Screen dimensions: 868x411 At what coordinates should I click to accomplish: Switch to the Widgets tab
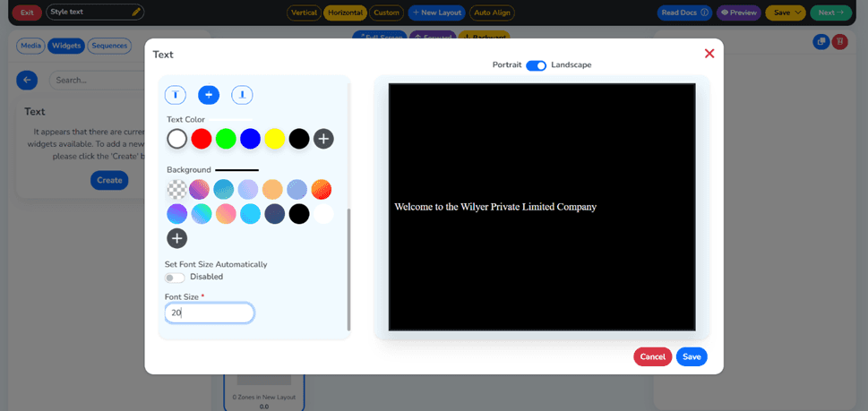(66, 46)
